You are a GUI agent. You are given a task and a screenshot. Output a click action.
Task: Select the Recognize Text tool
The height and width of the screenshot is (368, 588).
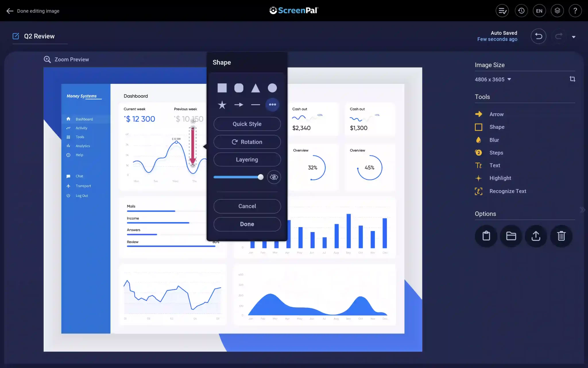click(508, 191)
